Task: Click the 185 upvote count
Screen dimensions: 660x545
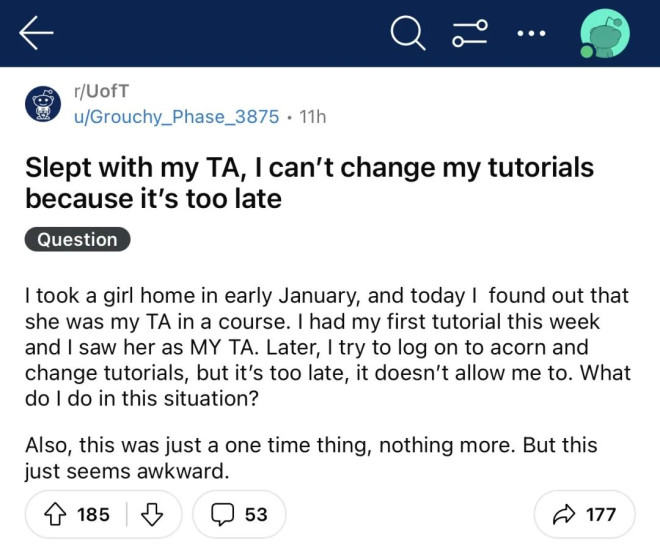Action: click(93, 514)
